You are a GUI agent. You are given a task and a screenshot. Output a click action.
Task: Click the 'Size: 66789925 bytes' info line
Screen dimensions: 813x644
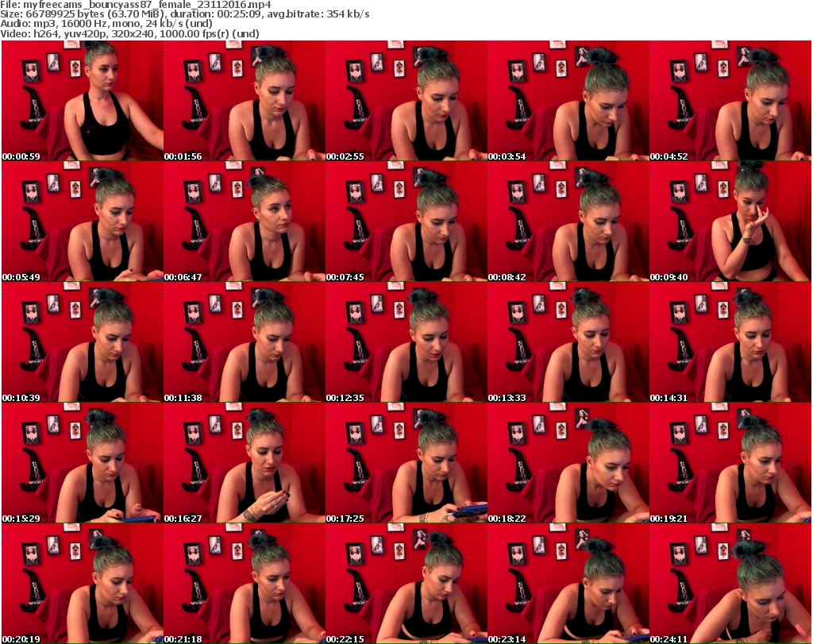point(185,14)
